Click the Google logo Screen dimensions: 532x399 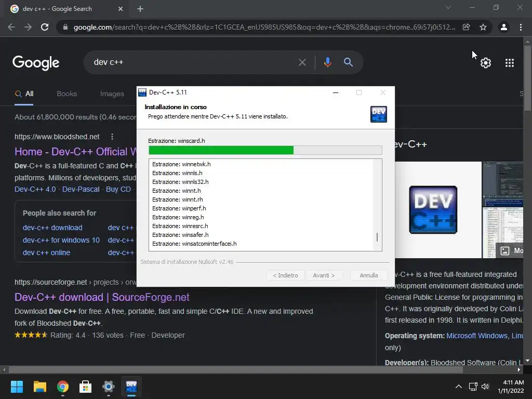(36, 63)
